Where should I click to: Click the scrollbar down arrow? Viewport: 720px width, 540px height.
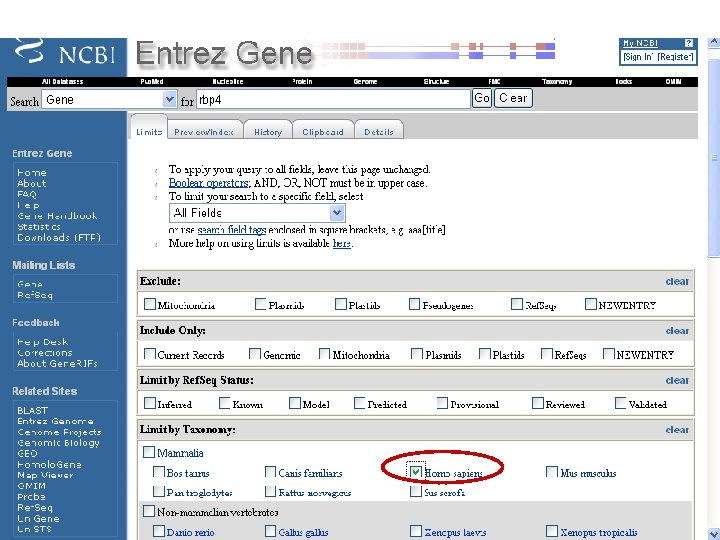click(714, 534)
